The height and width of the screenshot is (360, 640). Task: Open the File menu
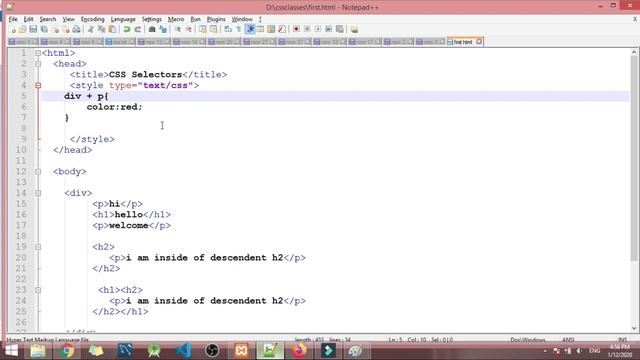tap(13, 19)
